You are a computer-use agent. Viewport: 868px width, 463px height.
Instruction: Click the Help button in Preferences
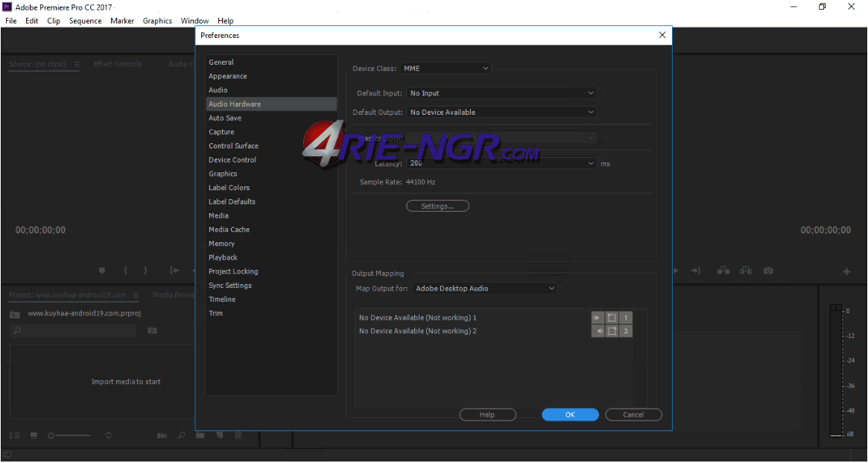click(x=487, y=415)
